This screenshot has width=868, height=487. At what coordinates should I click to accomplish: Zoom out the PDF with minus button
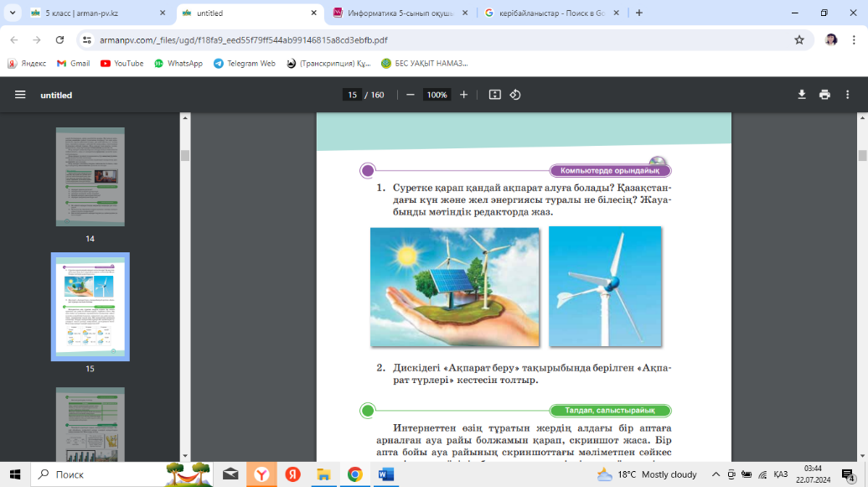tap(411, 95)
